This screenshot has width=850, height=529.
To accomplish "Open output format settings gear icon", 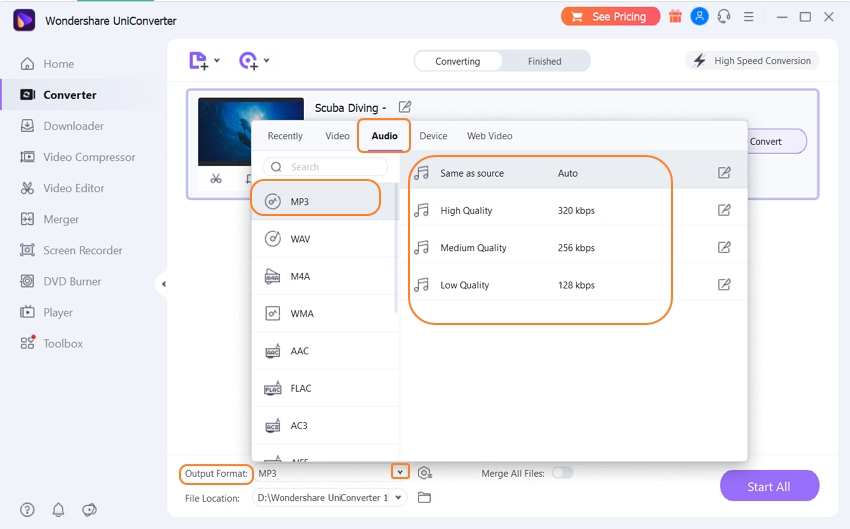I will (424, 473).
